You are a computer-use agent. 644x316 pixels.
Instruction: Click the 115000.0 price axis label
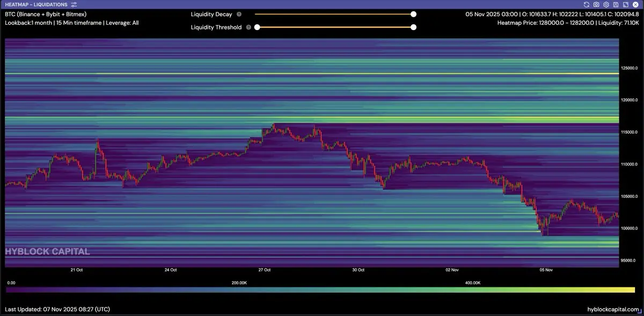[x=630, y=132]
